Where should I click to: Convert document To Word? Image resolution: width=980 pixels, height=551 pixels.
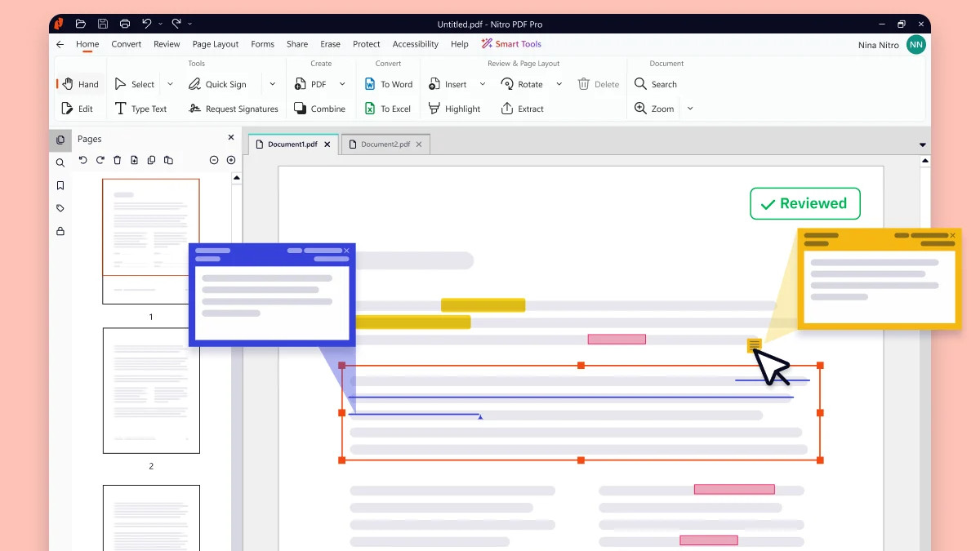[x=388, y=84]
